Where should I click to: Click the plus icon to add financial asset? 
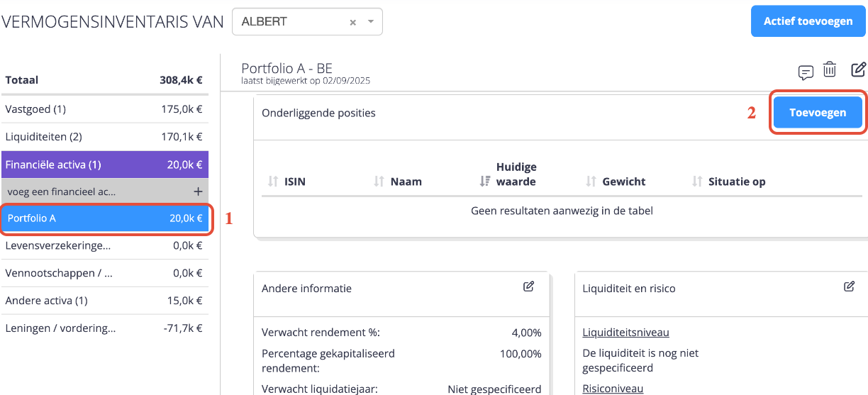[x=198, y=191]
